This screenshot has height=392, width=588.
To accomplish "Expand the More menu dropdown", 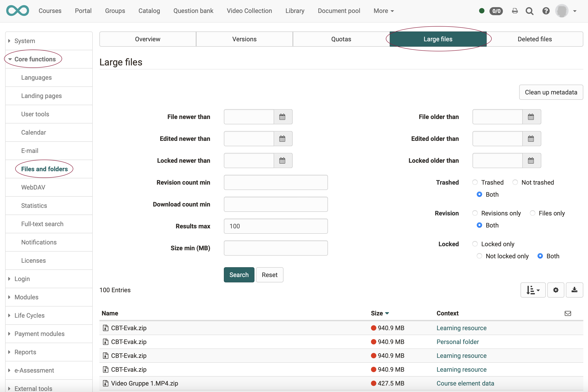I will (384, 11).
